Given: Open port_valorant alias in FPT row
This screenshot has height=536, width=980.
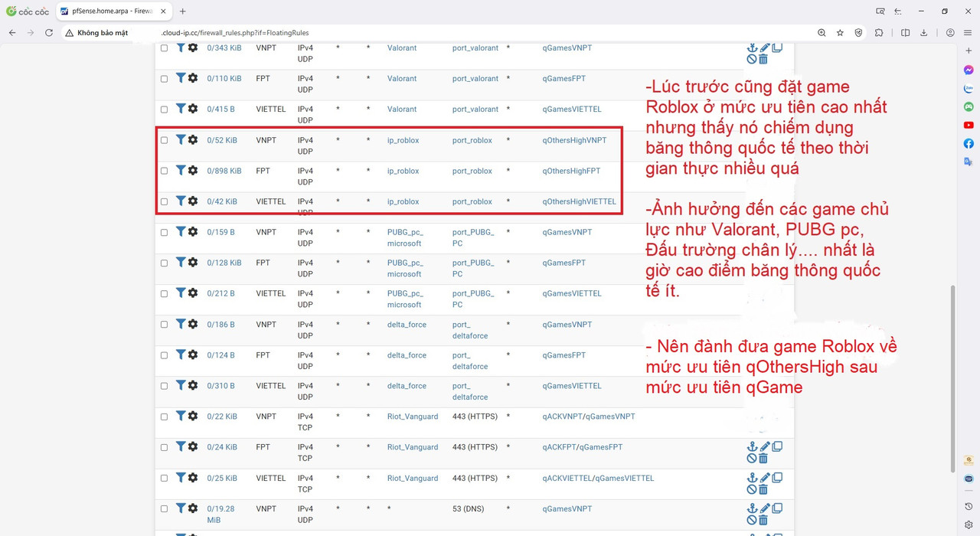Looking at the screenshot, I should click(x=475, y=78).
